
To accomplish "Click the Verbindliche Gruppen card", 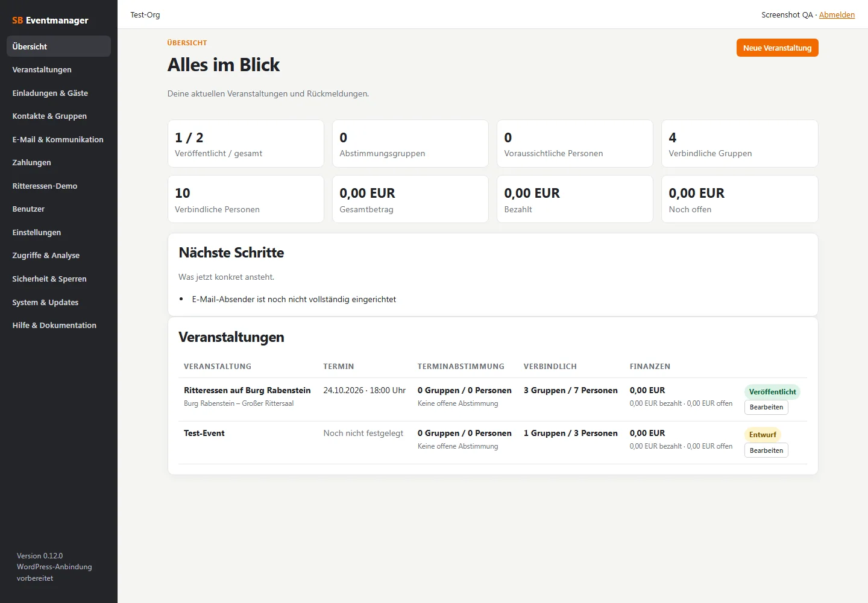I will tap(740, 144).
